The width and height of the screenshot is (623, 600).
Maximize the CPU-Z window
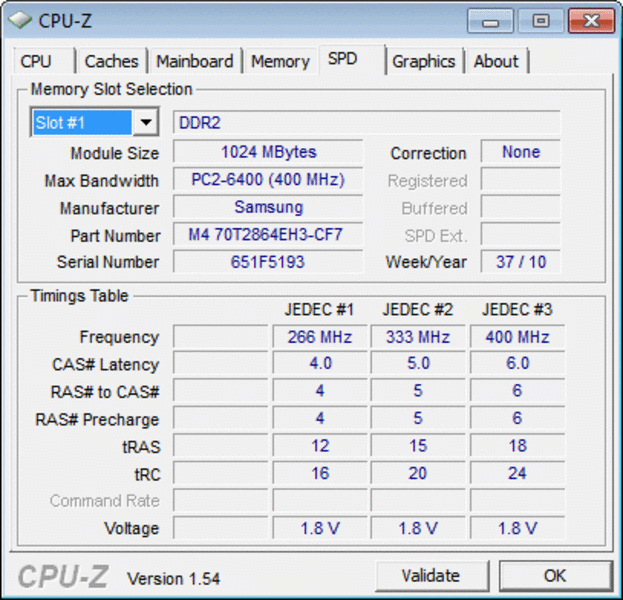coord(541,22)
